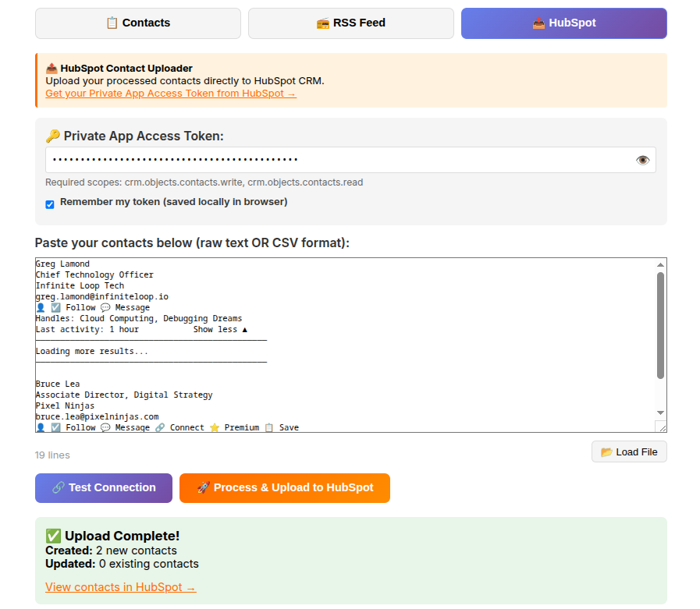
Task: Click the card icon on the RSS Feed tab
Action: pos(323,23)
